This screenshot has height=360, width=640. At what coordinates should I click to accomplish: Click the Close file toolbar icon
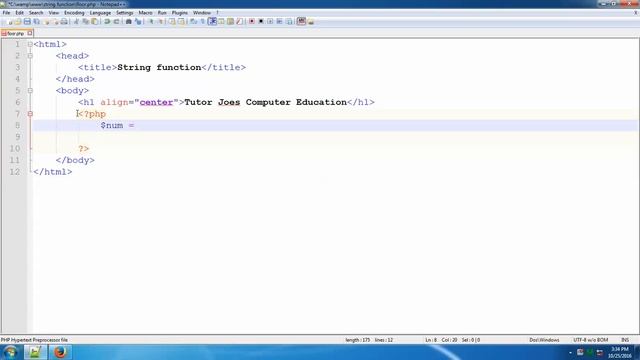(x=46, y=21)
